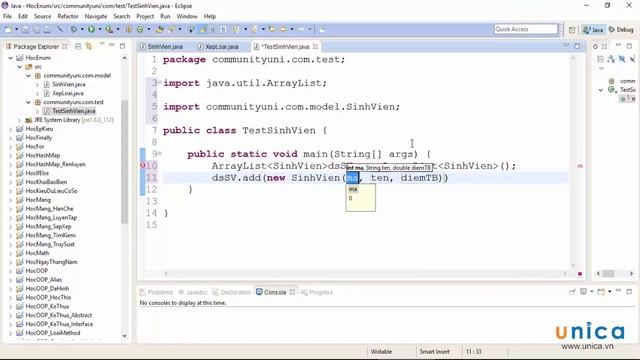Switch to Debug perspective

(x=621, y=30)
